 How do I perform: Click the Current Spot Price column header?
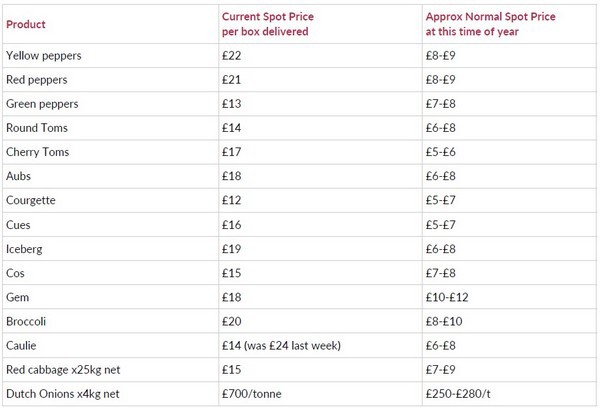264,24
